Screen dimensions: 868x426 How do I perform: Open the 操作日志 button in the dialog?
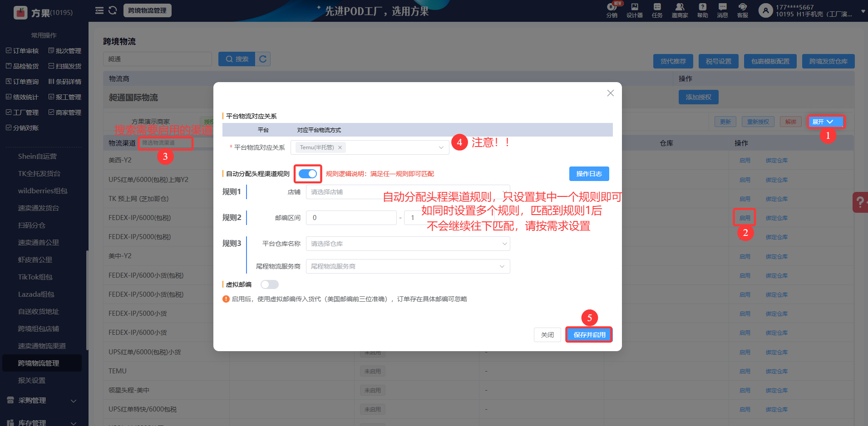point(589,173)
